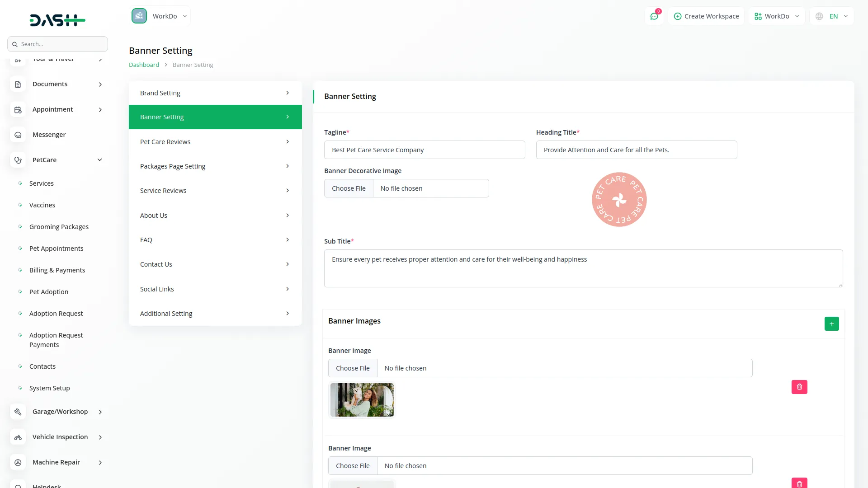Click the Machine Repair sidebar icon

pyautogui.click(x=18, y=463)
